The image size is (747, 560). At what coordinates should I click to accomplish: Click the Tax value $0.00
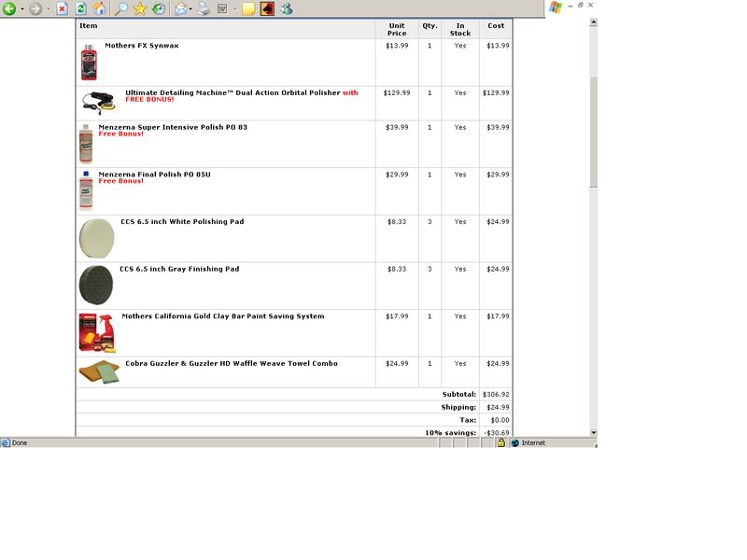coord(500,420)
